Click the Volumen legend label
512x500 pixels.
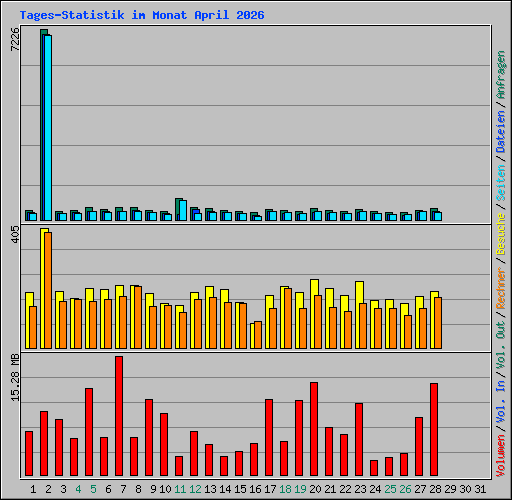(501, 456)
